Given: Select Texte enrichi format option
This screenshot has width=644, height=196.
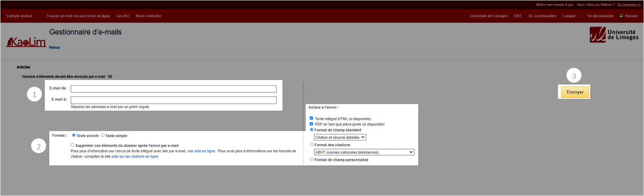Looking at the screenshot, I should point(74,135).
